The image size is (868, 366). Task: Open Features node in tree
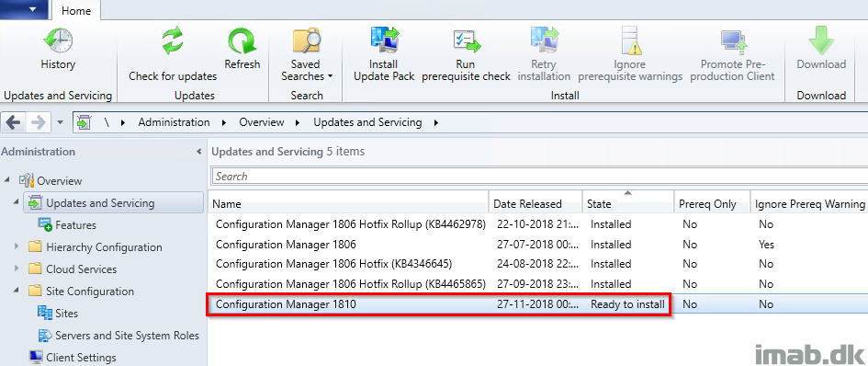click(x=75, y=225)
